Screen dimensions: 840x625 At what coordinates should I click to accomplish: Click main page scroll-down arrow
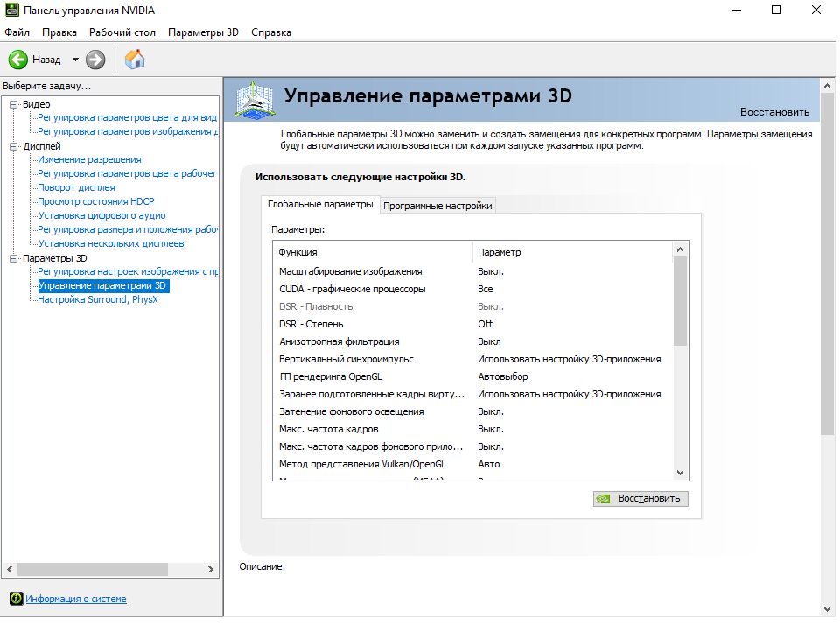tap(827, 609)
